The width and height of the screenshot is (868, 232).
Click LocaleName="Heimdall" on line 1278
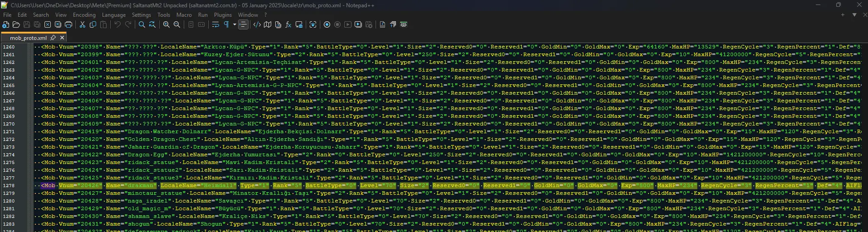198,186
